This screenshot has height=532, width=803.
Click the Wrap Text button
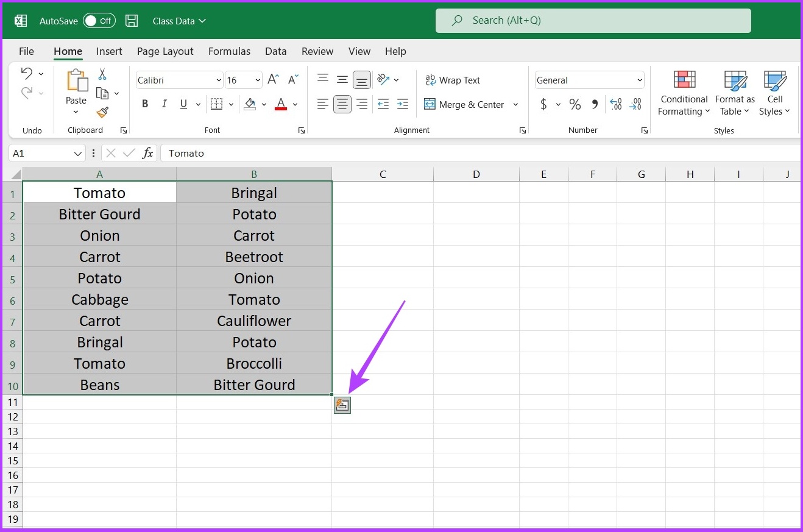(453, 80)
